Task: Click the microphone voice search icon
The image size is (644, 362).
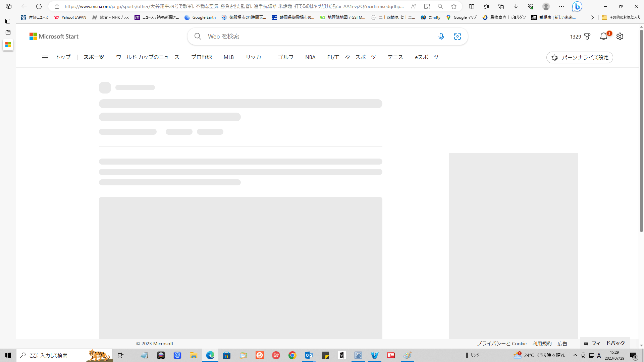Action: coord(441,37)
